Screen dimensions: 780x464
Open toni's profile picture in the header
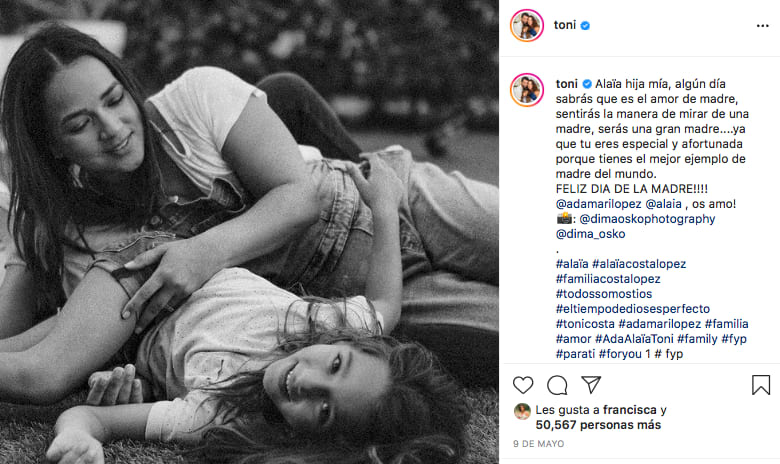pyautogui.click(x=527, y=25)
